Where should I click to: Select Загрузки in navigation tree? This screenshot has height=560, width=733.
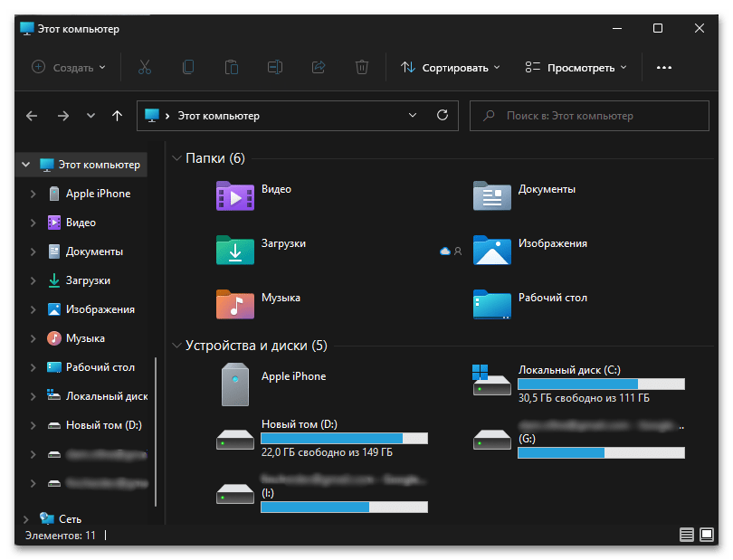(x=79, y=280)
